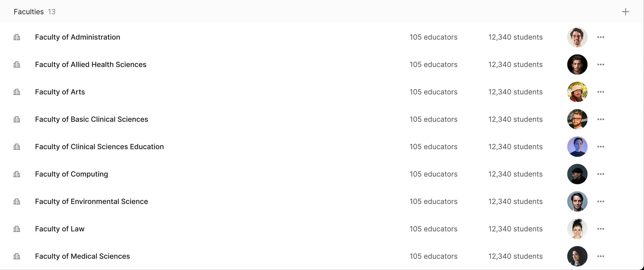Click the avatar for Faculty of Computing
This screenshot has height=270, width=644.
577,174
